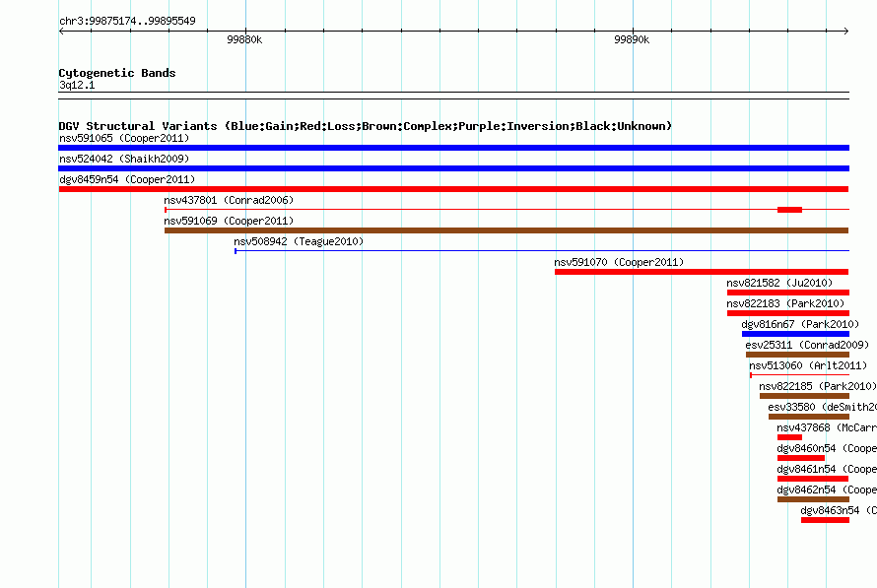Click the nsv591070 (Cooper2011) red bar
This screenshot has width=877, height=588.
702,272
